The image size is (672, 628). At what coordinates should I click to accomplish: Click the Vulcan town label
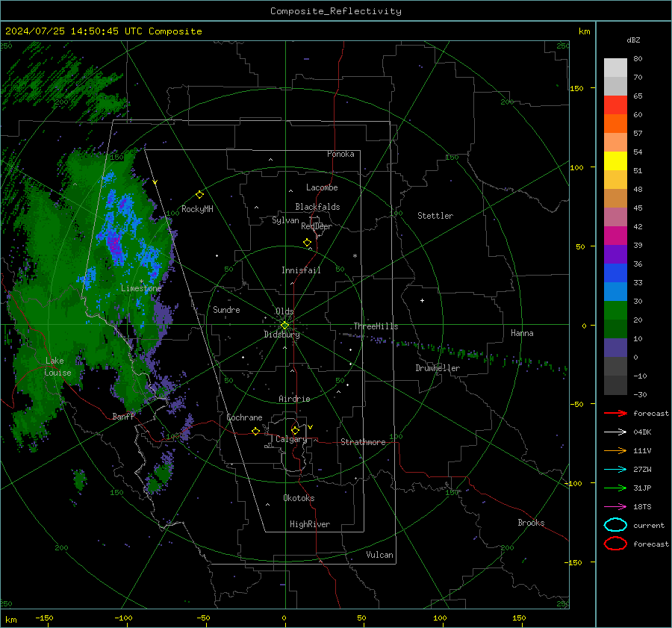379,555
